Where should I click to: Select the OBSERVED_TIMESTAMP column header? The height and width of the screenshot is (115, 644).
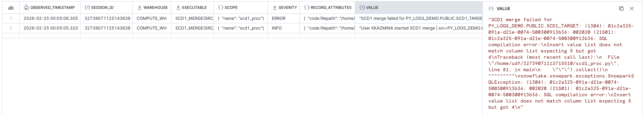pyautogui.click(x=53, y=7)
